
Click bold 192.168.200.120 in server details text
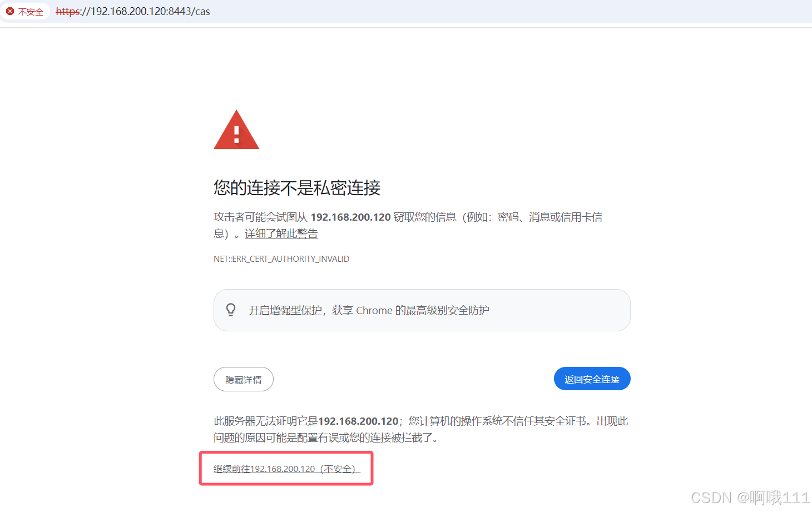click(358, 421)
